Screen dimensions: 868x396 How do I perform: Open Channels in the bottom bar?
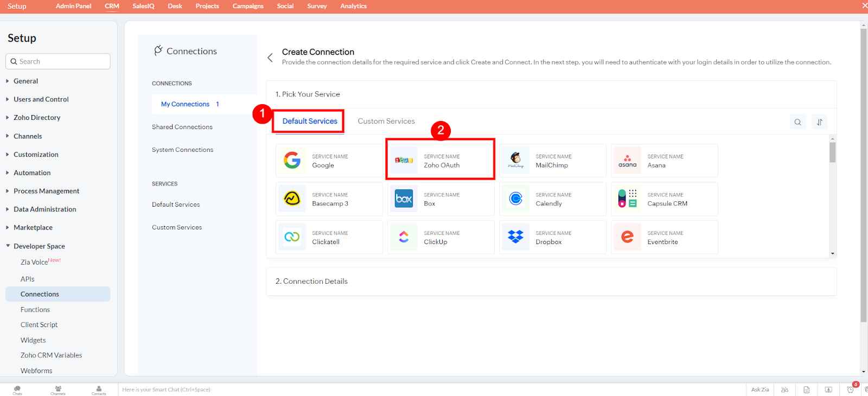click(x=58, y=390)
